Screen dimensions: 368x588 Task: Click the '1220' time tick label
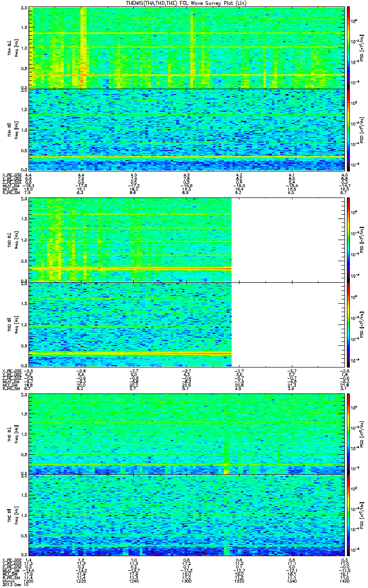click(81, 581)
